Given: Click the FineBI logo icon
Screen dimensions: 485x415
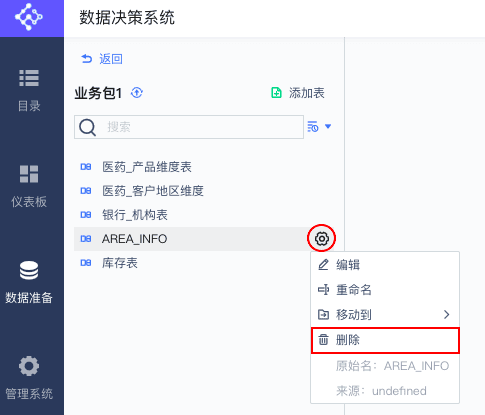Looking at the screenshot, I should (29, 17).
